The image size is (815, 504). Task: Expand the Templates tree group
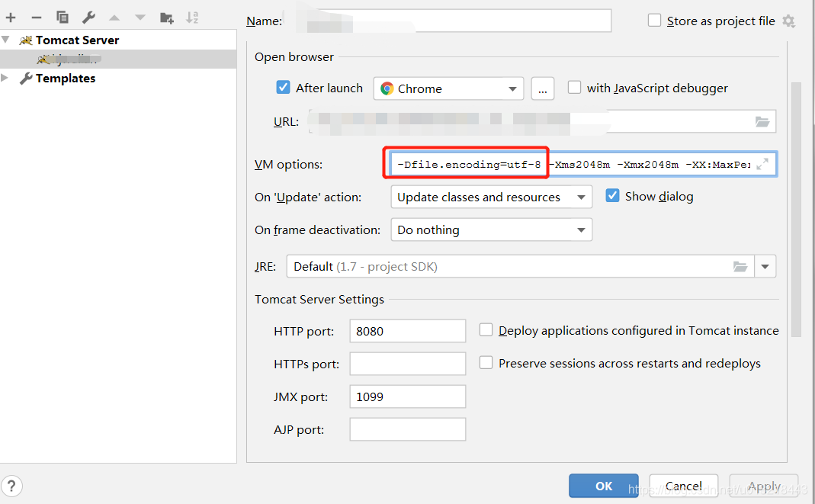tap(5, 78)
